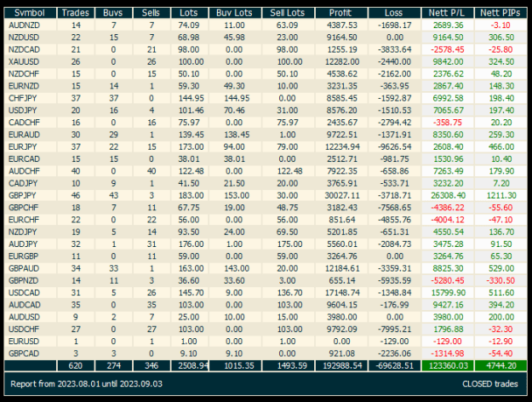Click the Profit column header
Image resolution: width=532 pixels, height=402 pixels.
pos(340,13)
